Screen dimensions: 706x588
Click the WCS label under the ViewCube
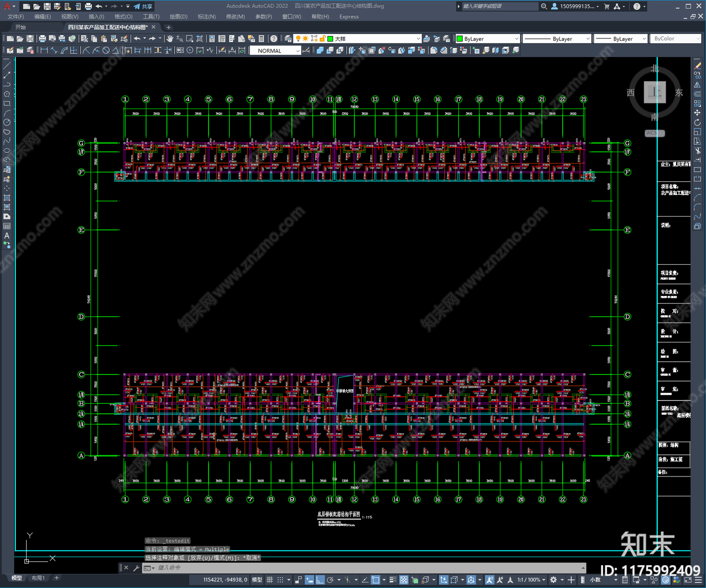coord(654,133)
